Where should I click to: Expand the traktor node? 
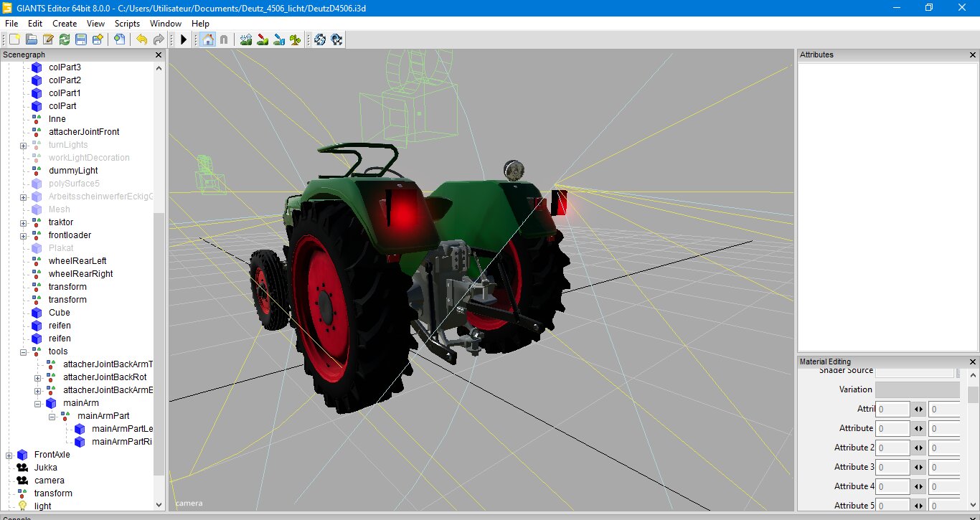[x=23, y=222]
